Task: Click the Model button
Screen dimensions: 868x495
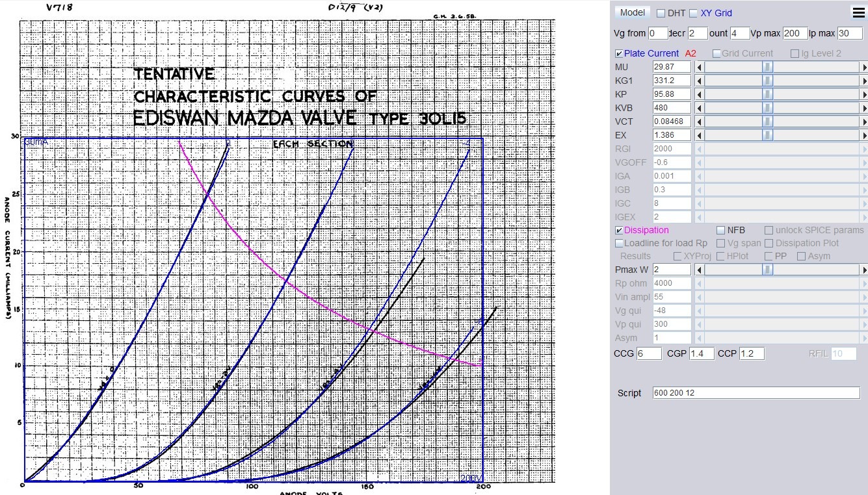Action: click(633, 12)
